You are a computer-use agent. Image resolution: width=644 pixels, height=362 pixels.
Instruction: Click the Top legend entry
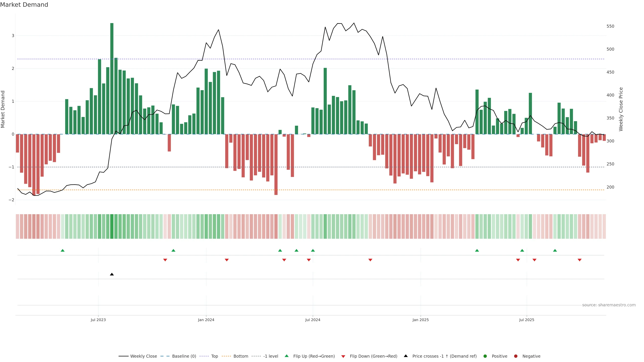tap(214, 356)
